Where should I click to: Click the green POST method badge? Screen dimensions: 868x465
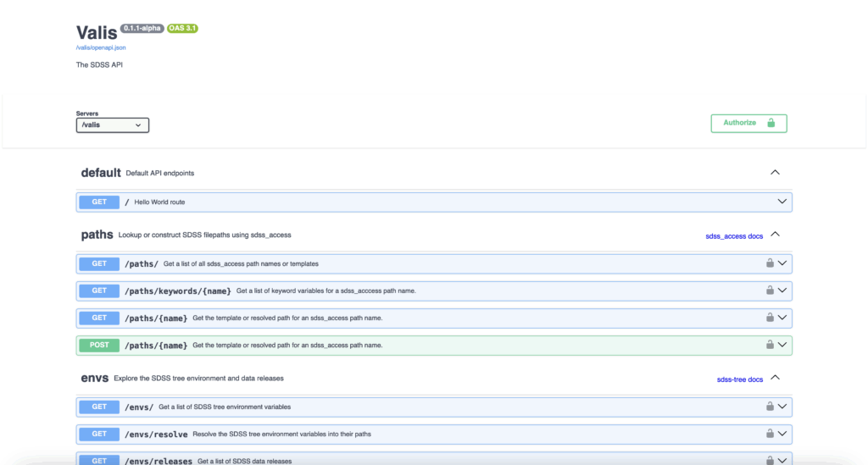[x=99, y=346]
